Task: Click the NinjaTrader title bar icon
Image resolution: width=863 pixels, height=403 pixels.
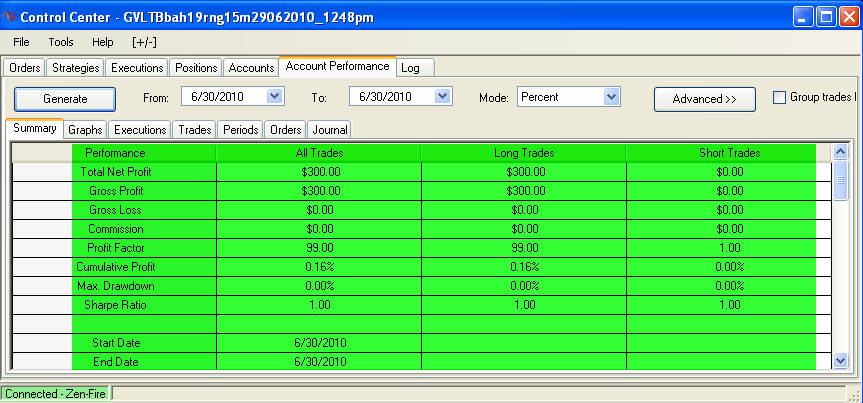Action: [8, 17]
